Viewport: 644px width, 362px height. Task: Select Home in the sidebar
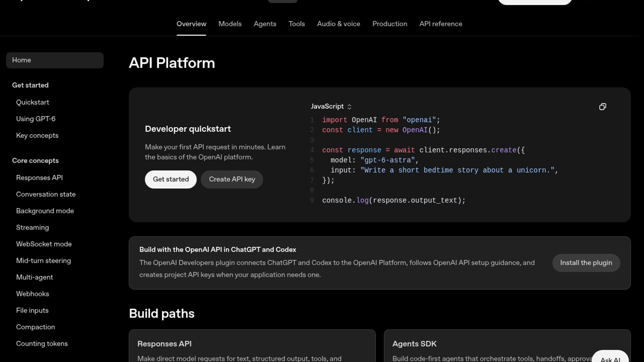[x=55, y=60]
